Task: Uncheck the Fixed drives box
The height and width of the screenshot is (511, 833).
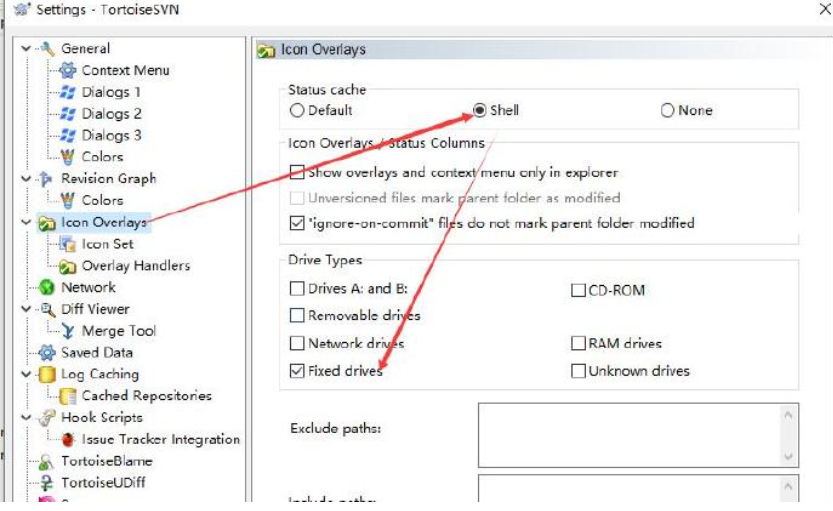Action: click(297, 371)
